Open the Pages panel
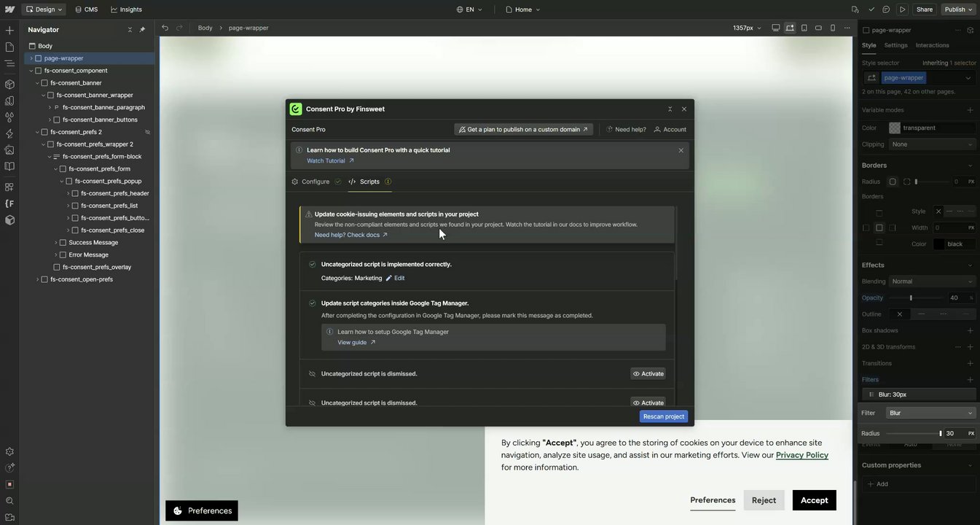The width and height of the screenshot is (980, 525). (x=9, y=47)
